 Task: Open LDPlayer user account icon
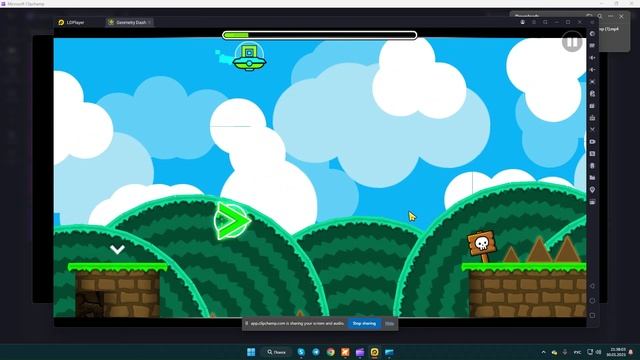click(x=522, y=22)
